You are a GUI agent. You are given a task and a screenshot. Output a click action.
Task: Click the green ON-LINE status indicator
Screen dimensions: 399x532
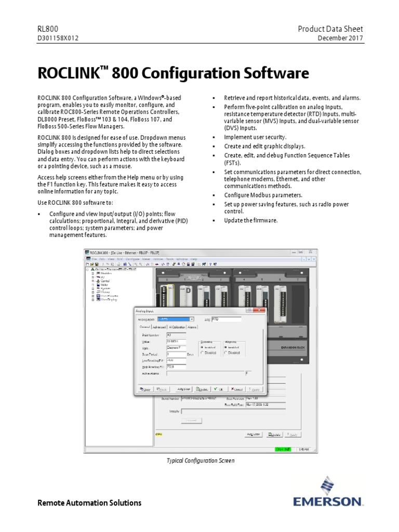click(283, 449)
